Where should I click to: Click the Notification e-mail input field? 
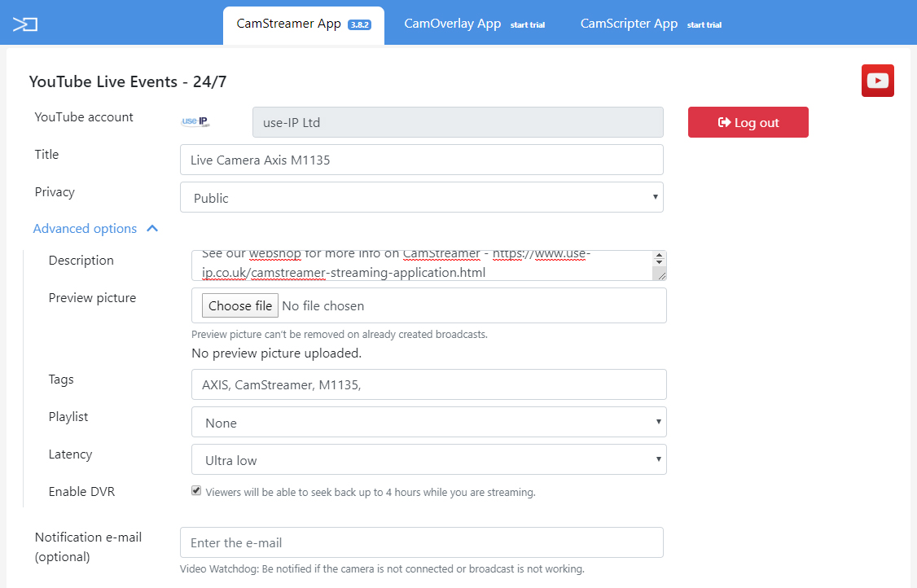click(x=421, y=542)
